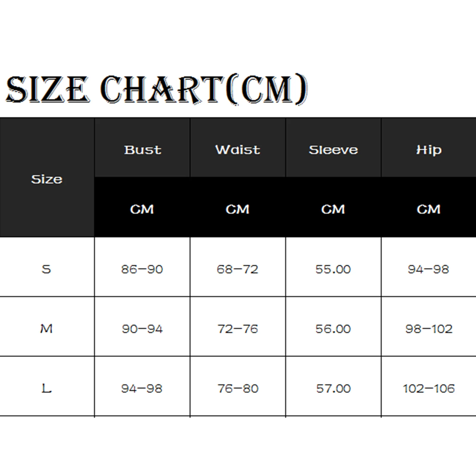
Task: Select hip value 98-102
Action: coord(429,329)
